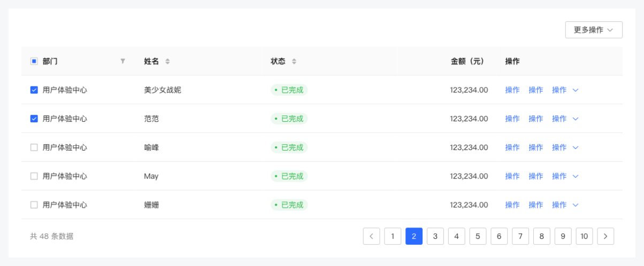This screenshot has width=644, height=266.
Task: Select page 1 in pagination
Action: (393, 236)
